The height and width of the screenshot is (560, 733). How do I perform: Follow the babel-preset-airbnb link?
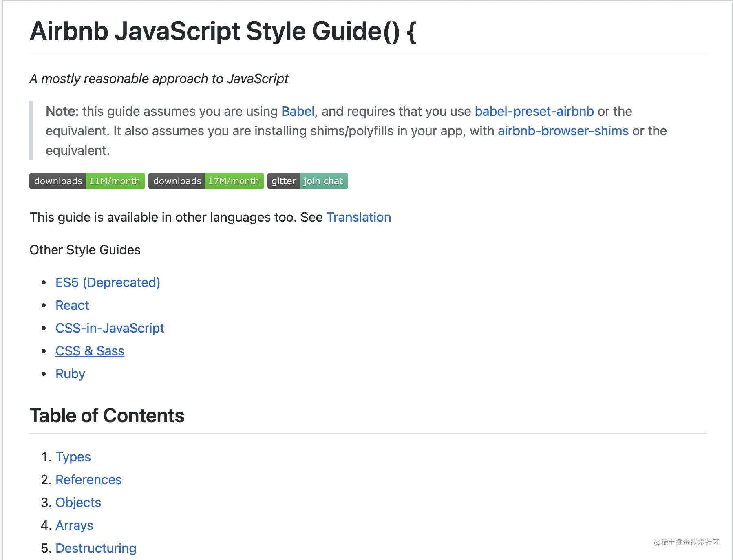(x=534, y=111)
